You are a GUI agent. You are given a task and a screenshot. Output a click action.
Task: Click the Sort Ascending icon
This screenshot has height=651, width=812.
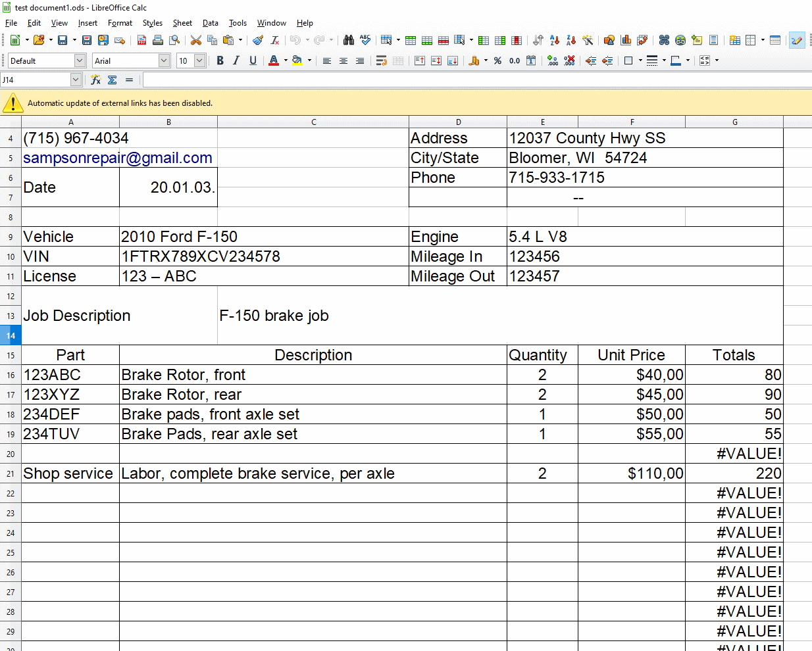[x=554, y=41]
